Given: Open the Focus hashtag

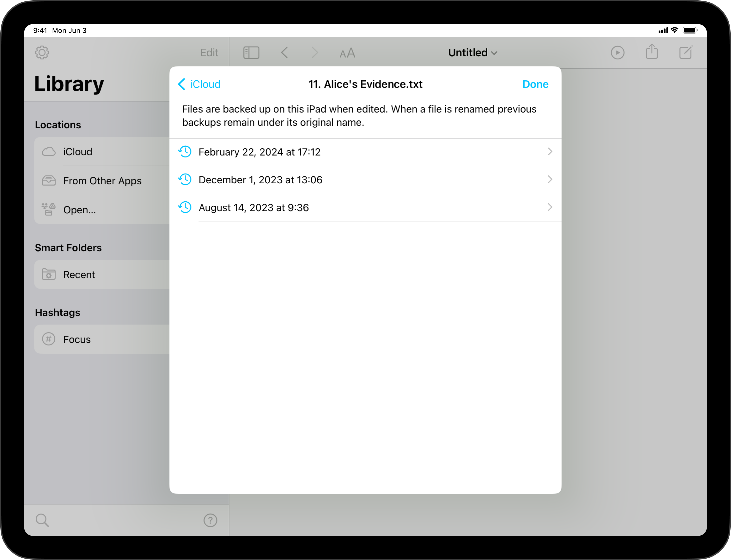Looking at the screenshot, I should 77,339.
